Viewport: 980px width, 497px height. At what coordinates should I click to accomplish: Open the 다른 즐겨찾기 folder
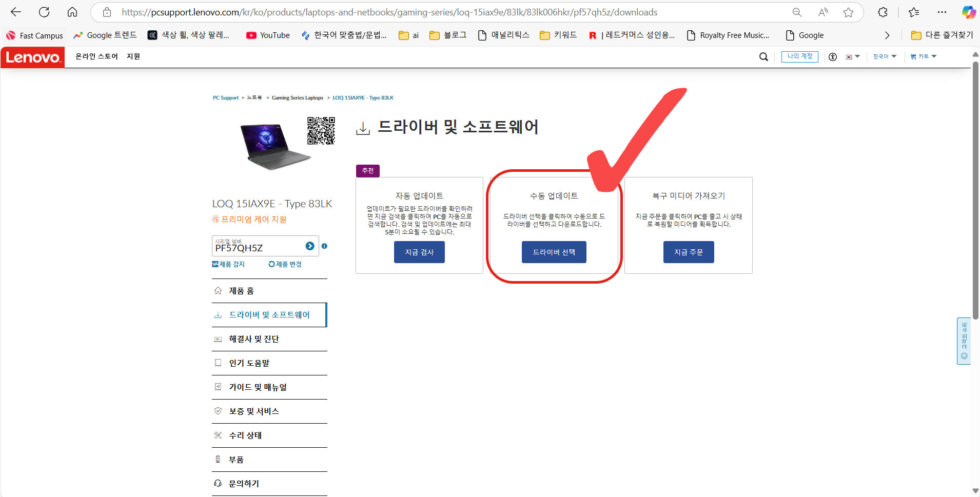click(x=942, y=35)
